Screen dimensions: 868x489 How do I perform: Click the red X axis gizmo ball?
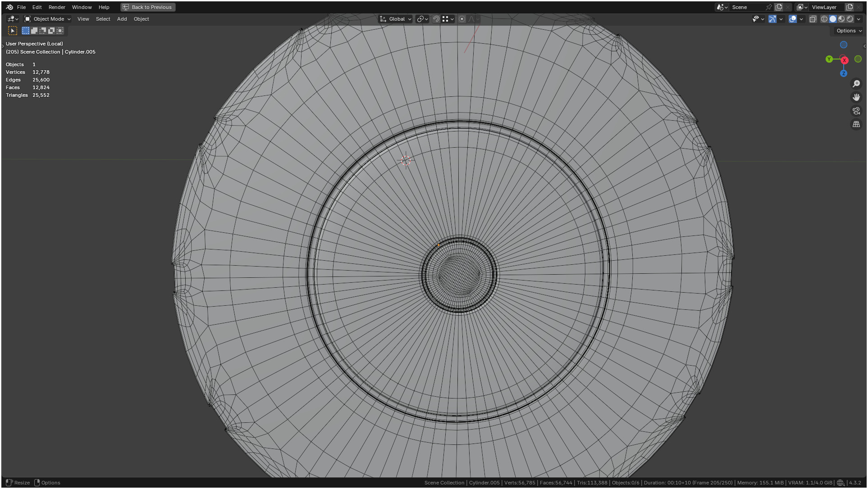click(x=845, y=60)
